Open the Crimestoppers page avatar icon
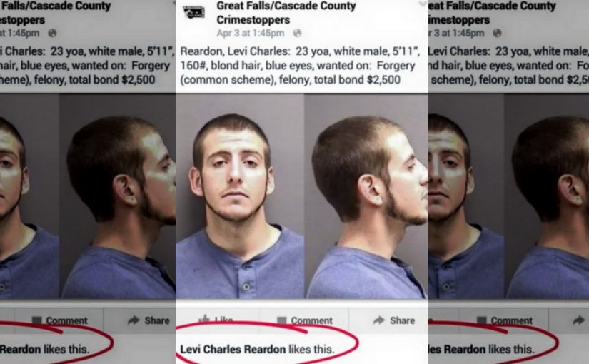This screenshot has width=589, height=364. click(x=193, y=12)
